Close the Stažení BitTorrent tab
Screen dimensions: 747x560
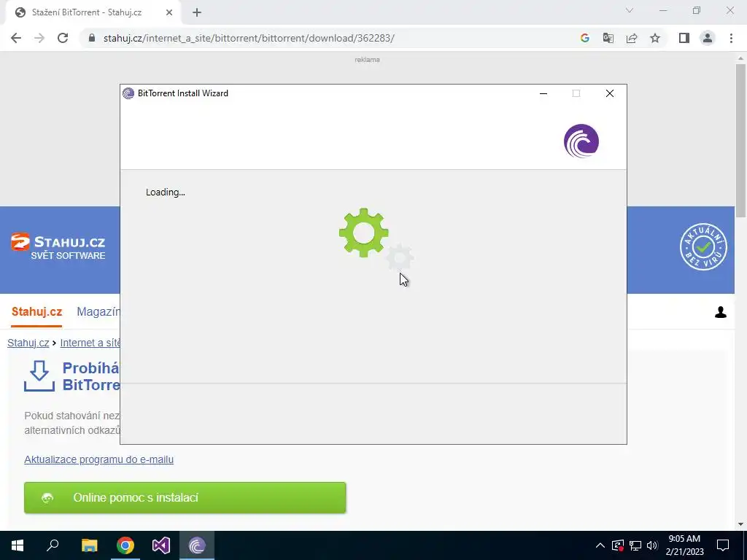pos(169,12)
